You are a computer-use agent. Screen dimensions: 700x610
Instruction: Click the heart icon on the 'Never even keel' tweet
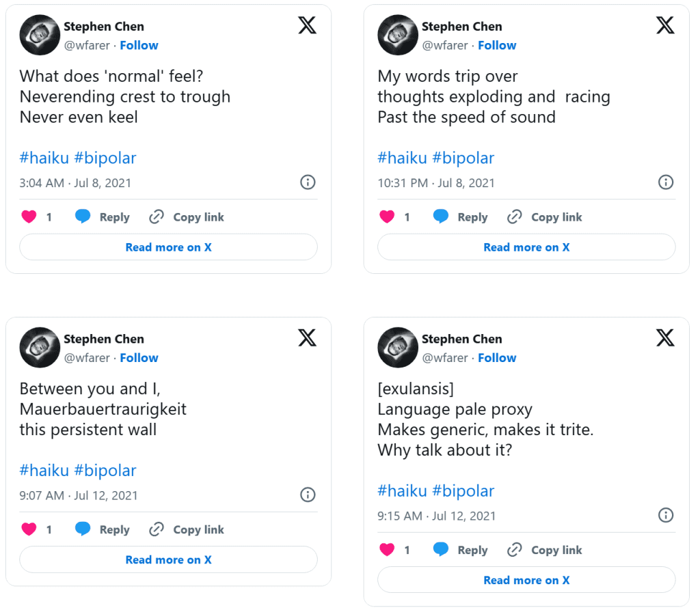29,217
